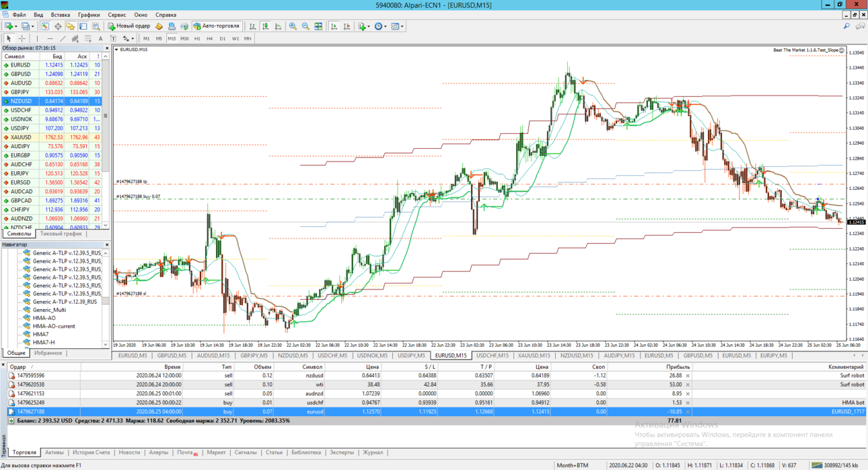Select the text 'A' tool
The width and height of the screenshot is (868, 470).
coord(100,38)
